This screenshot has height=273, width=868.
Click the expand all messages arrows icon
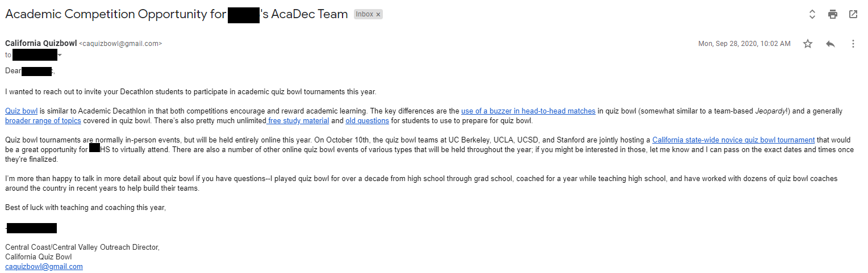coord(812,14)
